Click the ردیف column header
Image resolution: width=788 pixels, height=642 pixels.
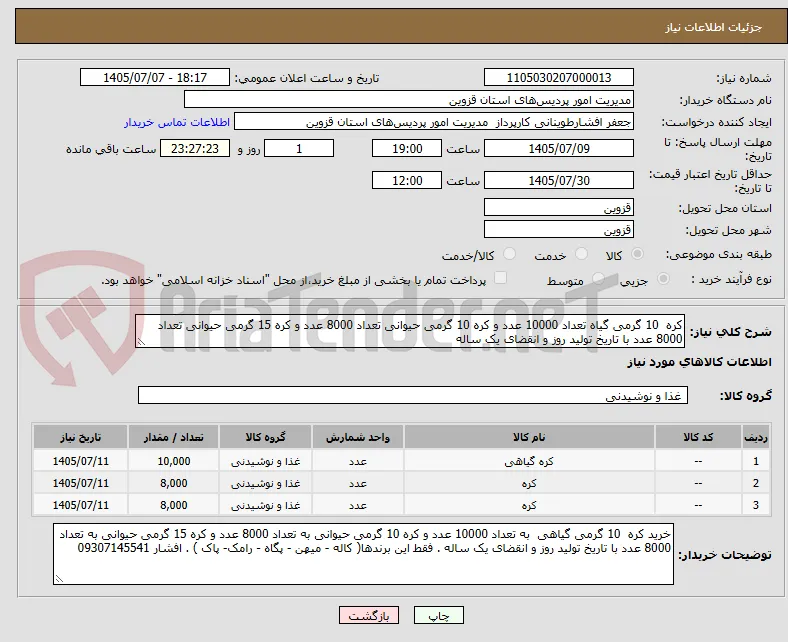(756, 437)
